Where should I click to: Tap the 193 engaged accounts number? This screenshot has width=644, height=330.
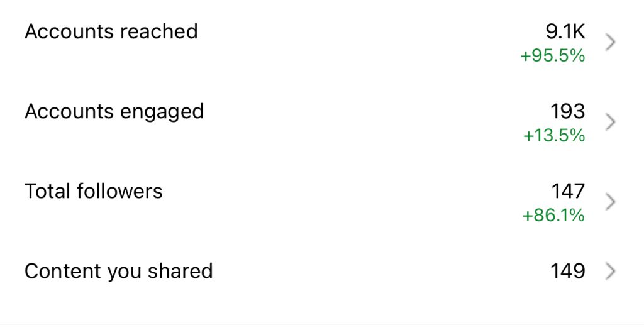[x=568, y=111]
